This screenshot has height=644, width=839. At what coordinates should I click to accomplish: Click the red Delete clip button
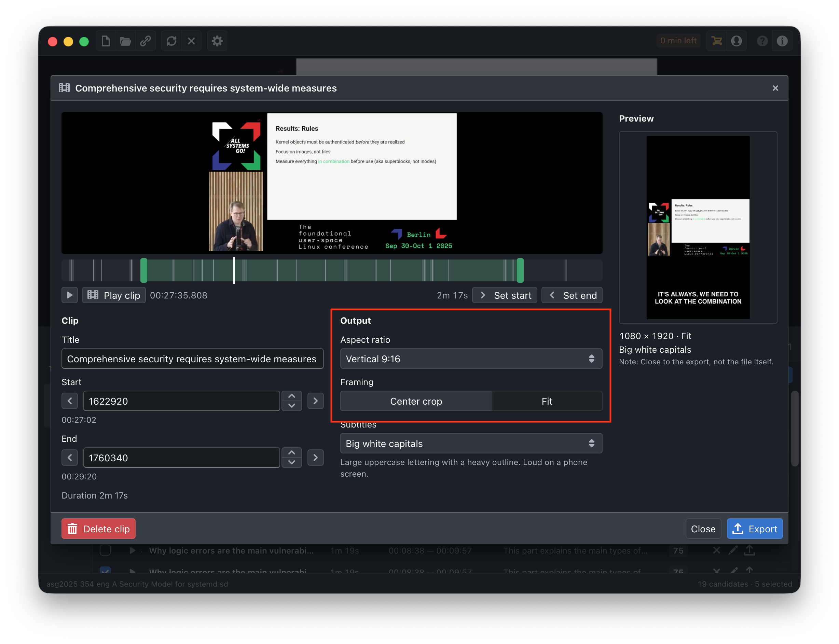(98, 529)
